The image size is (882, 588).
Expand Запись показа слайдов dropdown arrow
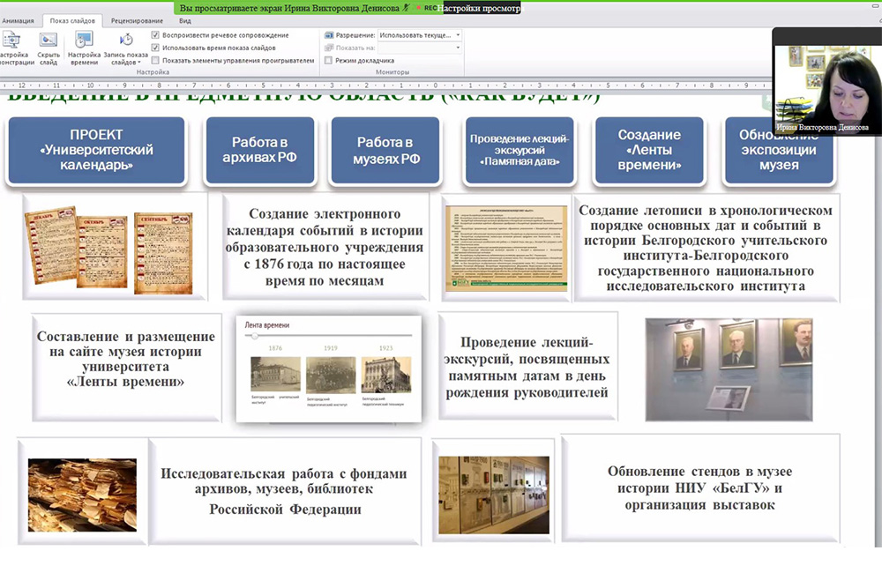(138, 63)
